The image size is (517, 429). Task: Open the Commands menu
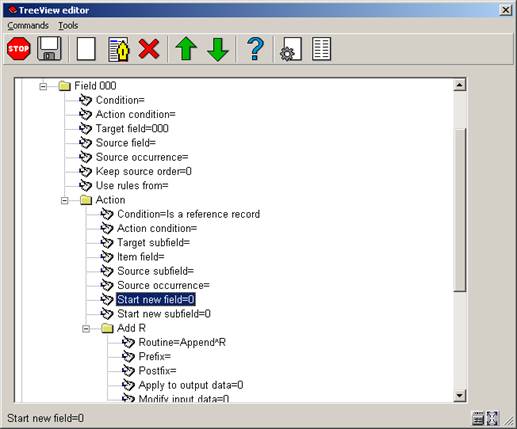click(x=28, y=26)
